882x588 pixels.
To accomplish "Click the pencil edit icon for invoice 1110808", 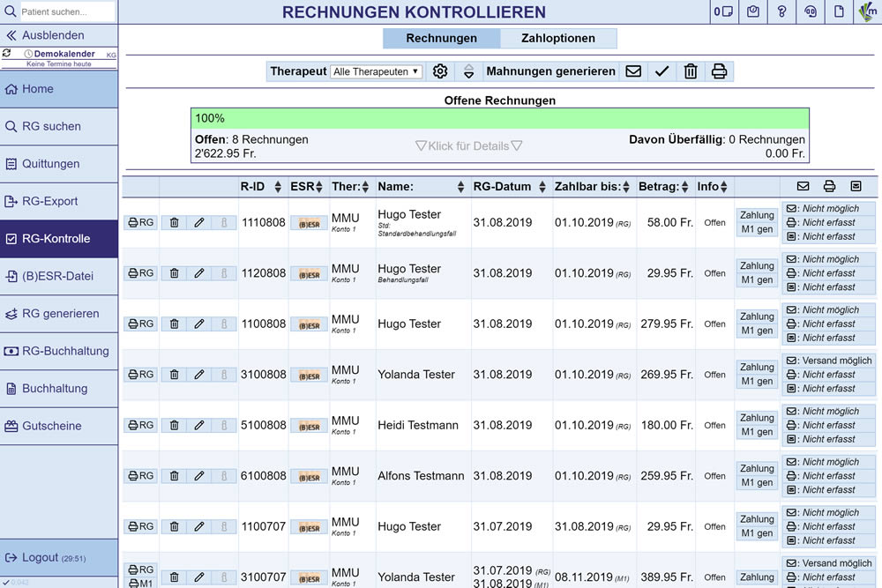I will tap(199, 223).
